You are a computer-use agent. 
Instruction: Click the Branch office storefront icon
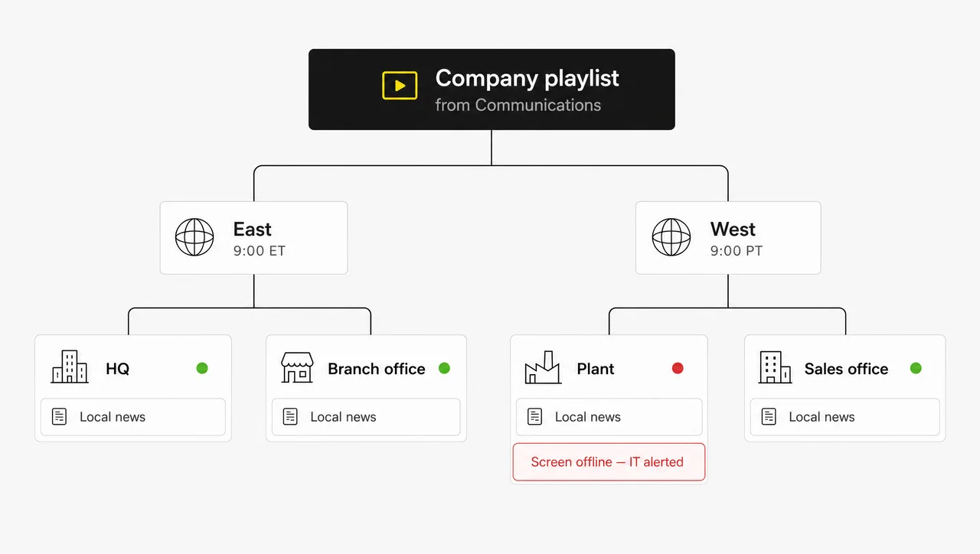[297, 367]
